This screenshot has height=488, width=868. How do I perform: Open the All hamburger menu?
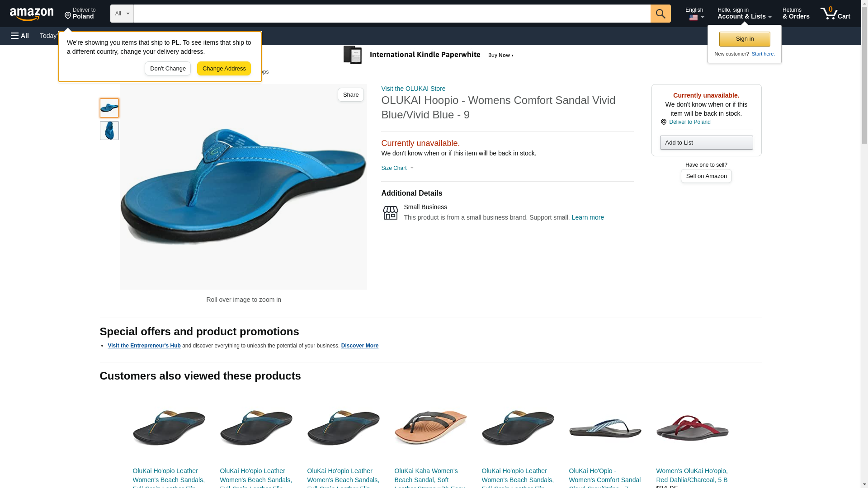coord(20,36)
